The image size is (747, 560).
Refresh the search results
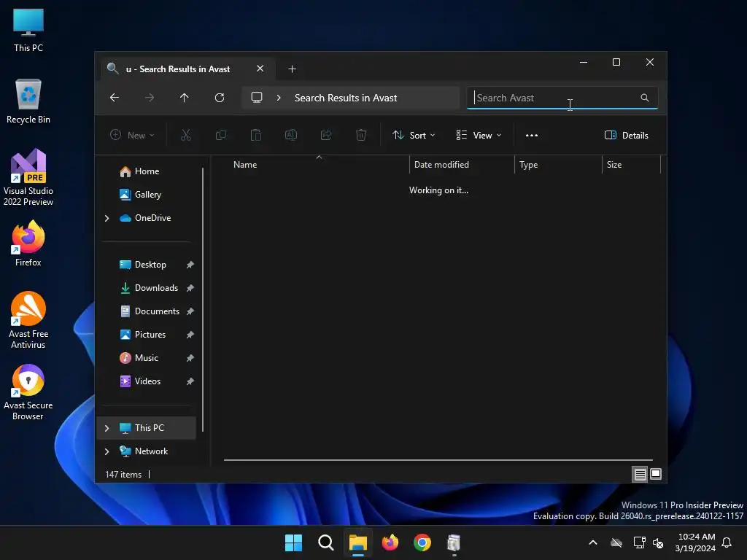(x=220, y=98)
